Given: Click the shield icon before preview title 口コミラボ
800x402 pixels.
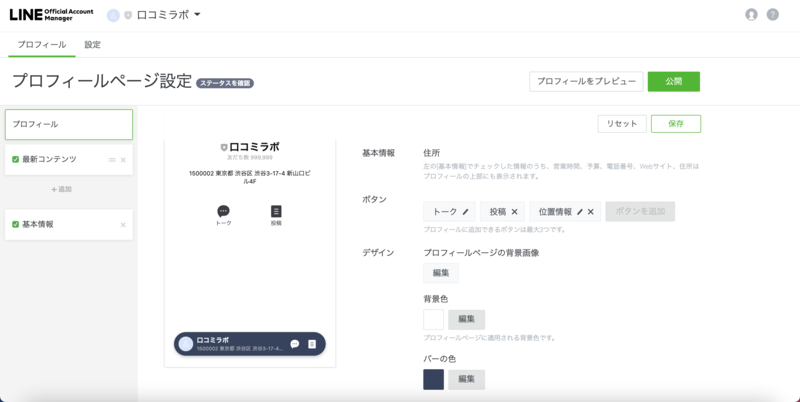Looking at the screenshot, I should tap(224, 147).
